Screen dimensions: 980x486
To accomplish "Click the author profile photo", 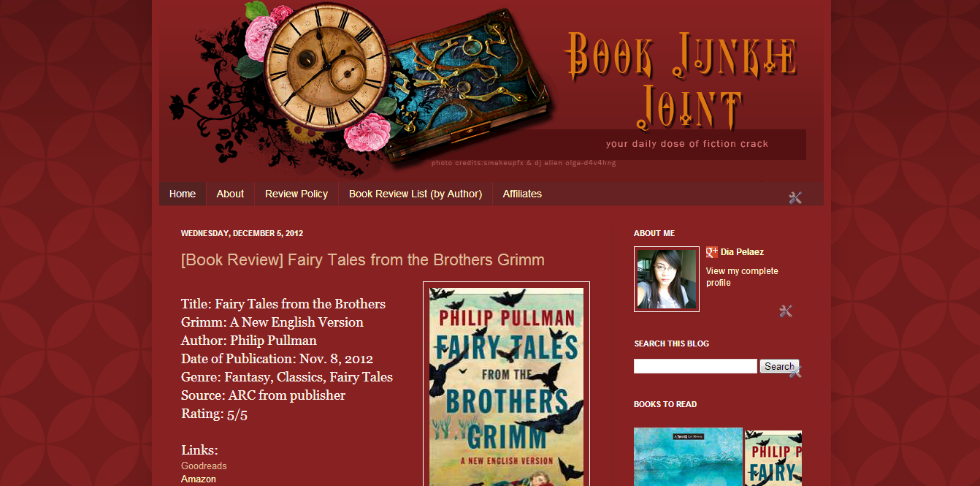I will coord(667,279).
